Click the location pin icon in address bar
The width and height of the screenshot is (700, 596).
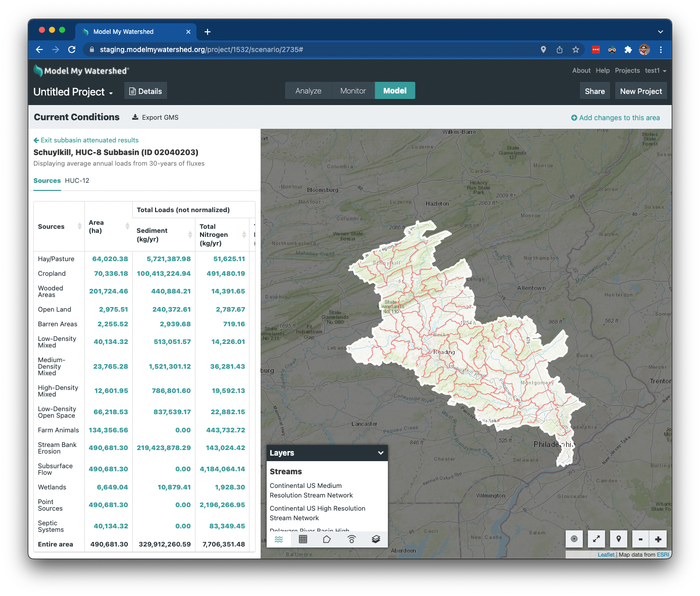pyautogui.click(x=543, y=49)
